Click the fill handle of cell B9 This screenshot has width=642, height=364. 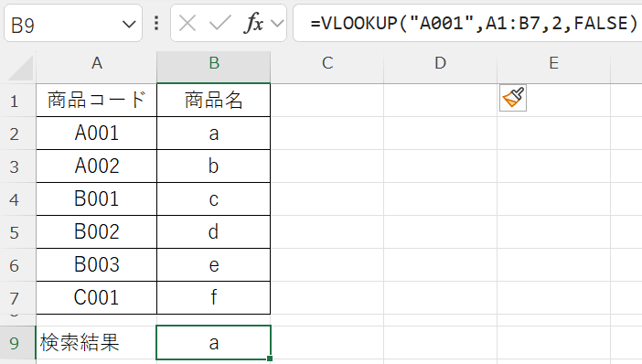270,359
